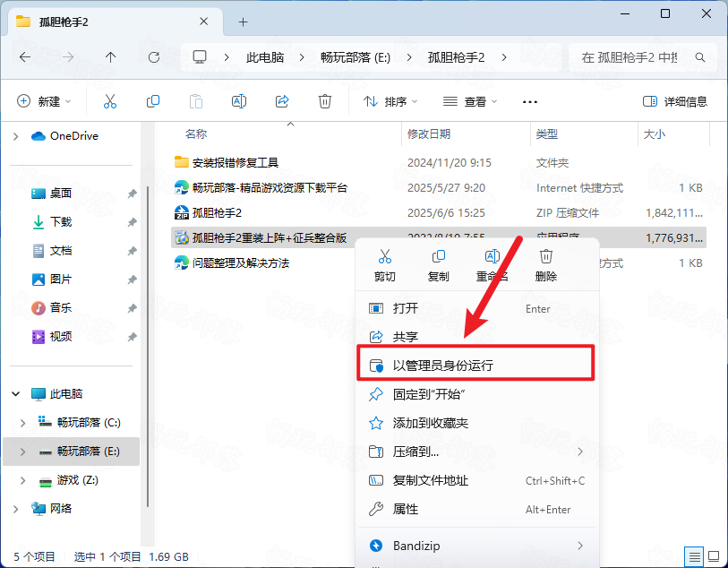Viewport: 728px width, 568px height.
Task: Click the chevron after 此电脑 in address bar
Action: click(x=302, y=57)
